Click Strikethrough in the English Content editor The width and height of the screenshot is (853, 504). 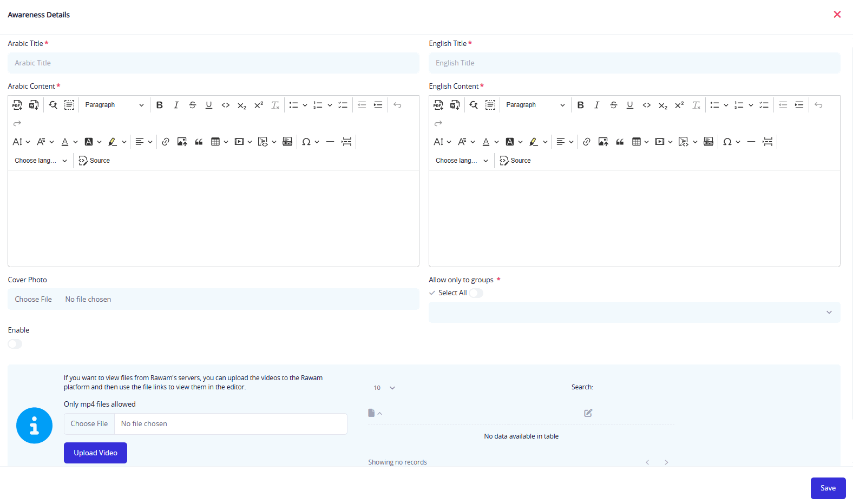[613, 105]
